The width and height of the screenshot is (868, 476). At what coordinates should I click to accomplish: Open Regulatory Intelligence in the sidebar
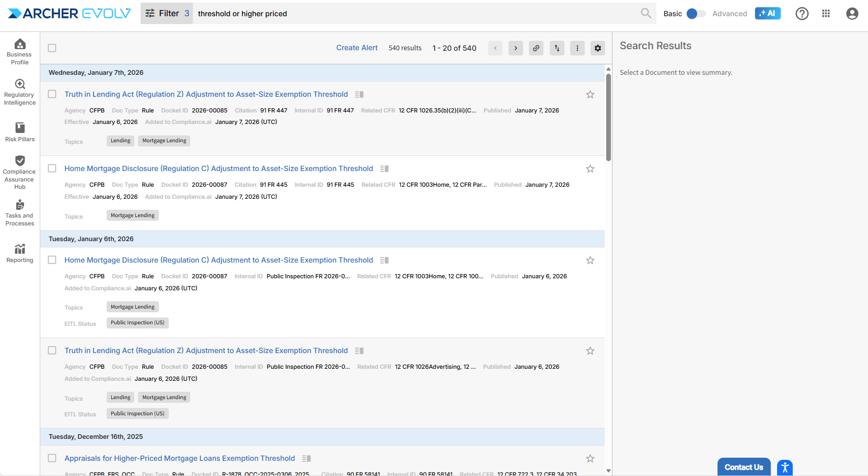tap(20, 92)
